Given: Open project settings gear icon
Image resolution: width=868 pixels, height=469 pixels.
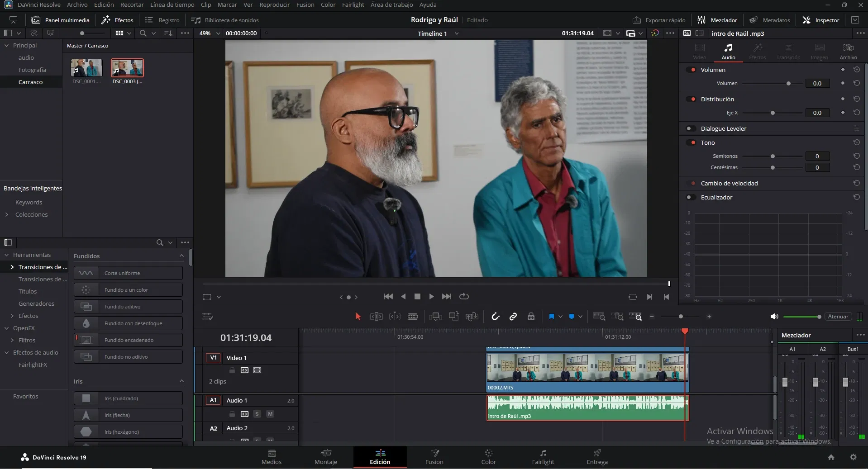Looking at the screenshot, I should coord(853,457).
